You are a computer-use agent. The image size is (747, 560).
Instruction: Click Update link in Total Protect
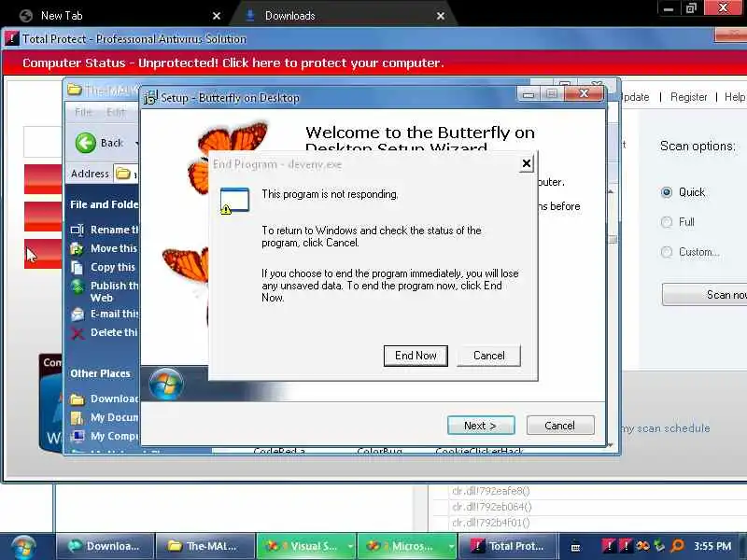635,97
